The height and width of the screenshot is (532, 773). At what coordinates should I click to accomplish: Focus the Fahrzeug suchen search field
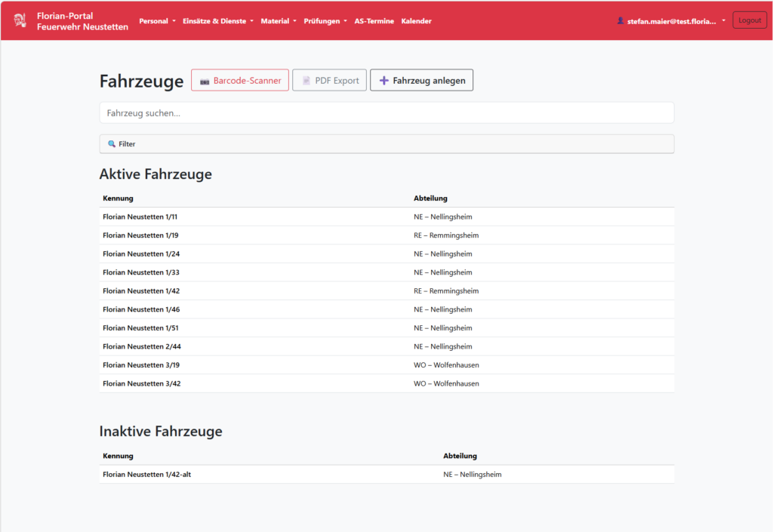[x=386, y=113]
